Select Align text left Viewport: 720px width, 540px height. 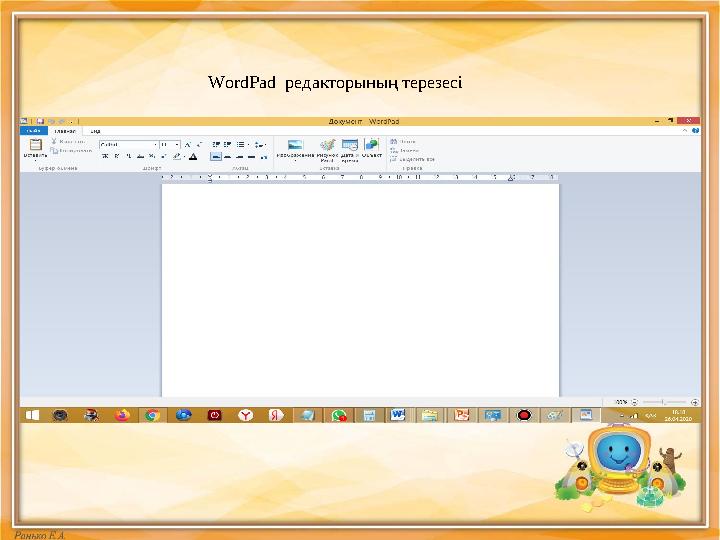tap(216, 157)
